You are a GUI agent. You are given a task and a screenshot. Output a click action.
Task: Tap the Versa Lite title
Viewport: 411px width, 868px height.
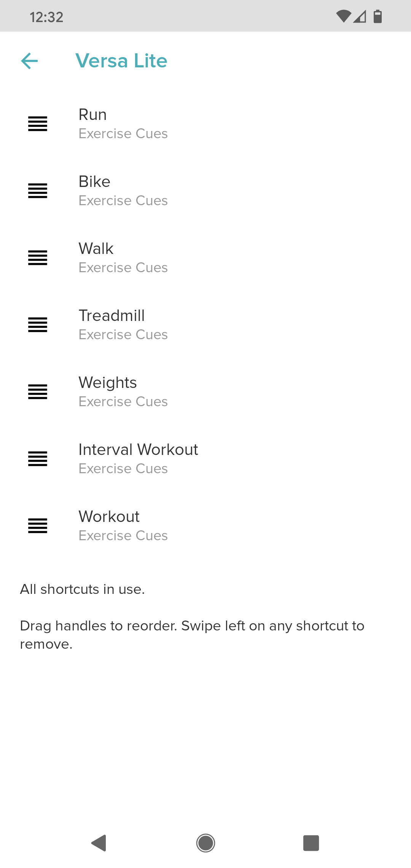pyautogui.click(x=121, y=61)
